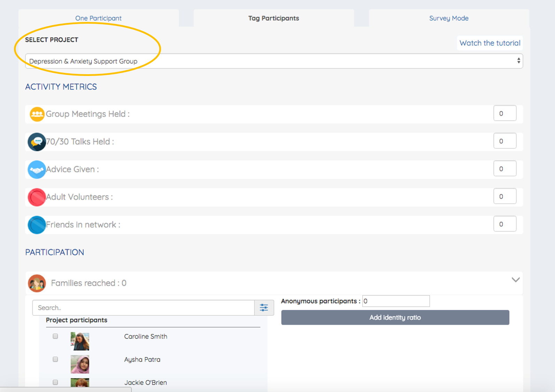
Task: Click the Friends in network value field
Action: coord(505,224)
